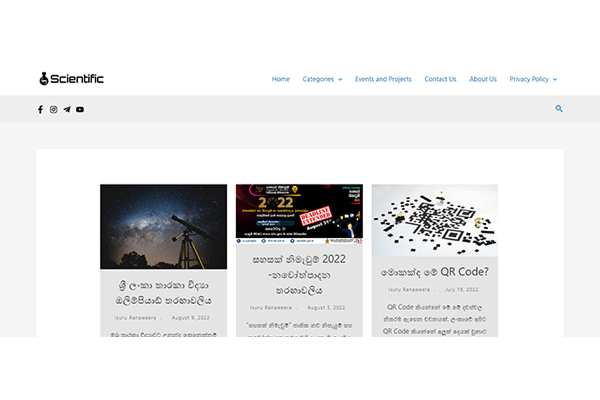Image resolution: width=600 pixels, height=400 pixels.
Task: Click the August 9, 2022 post date
Action: coord(191,316)
